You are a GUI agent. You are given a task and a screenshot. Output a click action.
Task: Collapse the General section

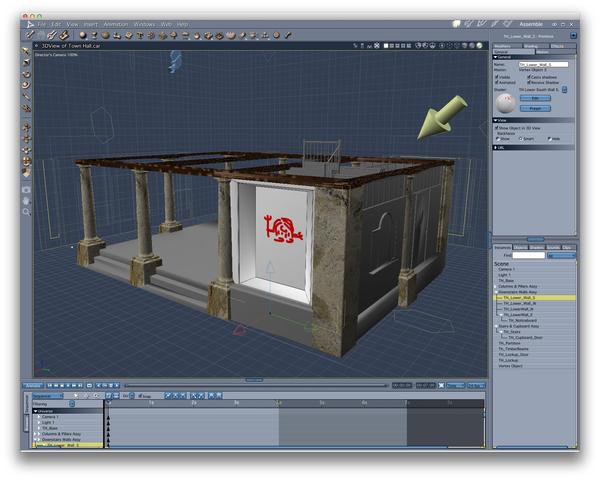click(x=496, y=57)
